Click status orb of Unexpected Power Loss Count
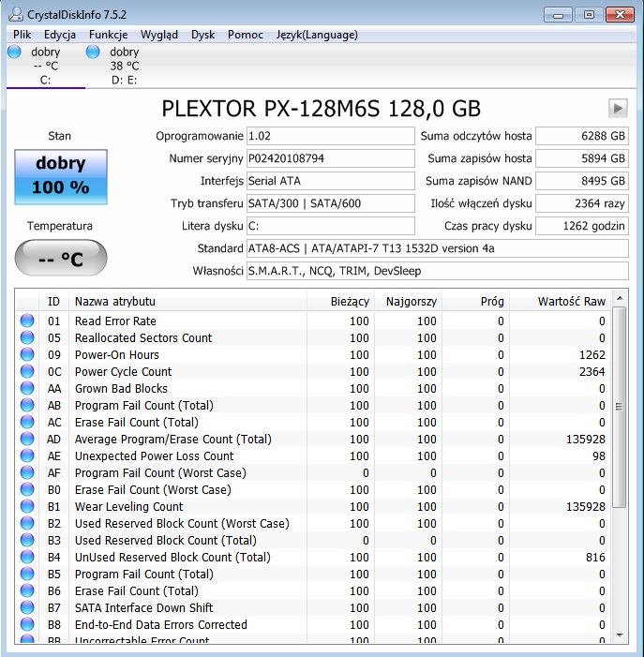Screen dimensions: 644x657 coord(27,455)
